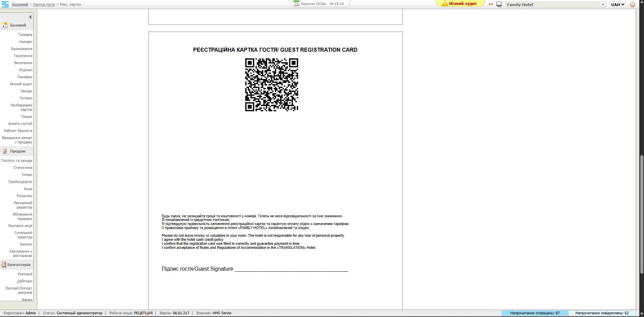Click the red double-arrow resize icon
Image resolution: width=644 pixels, height=317 pixels.
point(491,4)
